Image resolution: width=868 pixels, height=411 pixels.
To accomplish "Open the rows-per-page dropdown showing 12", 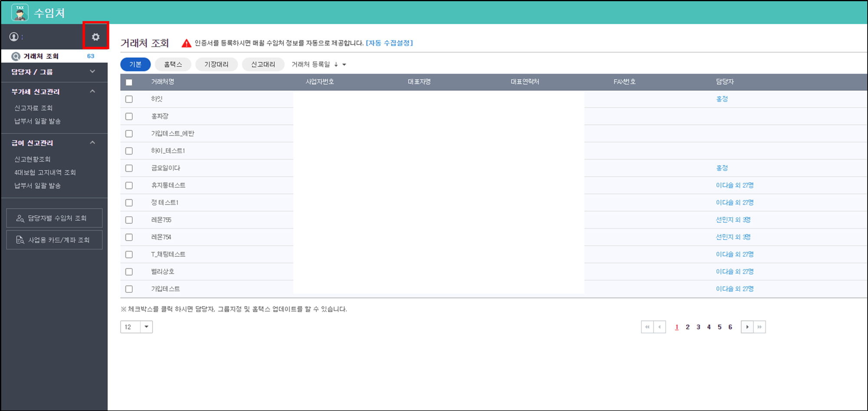I will point(146,327).
